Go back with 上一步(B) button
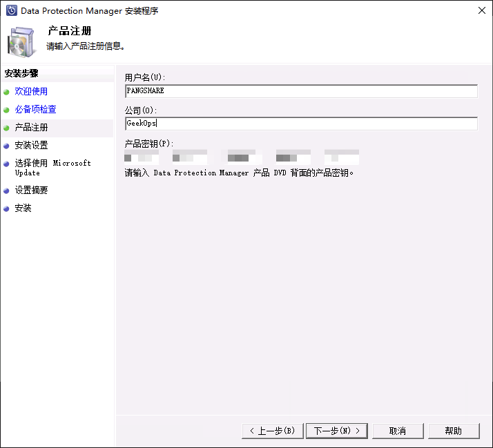Viewport: 493px width, 448px height. click(x=273, y=431)
